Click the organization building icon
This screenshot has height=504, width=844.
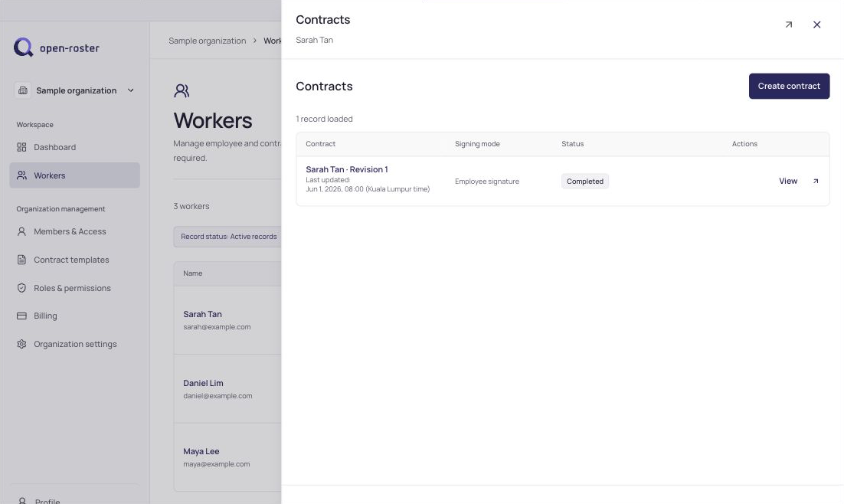(x=23, y=90)
